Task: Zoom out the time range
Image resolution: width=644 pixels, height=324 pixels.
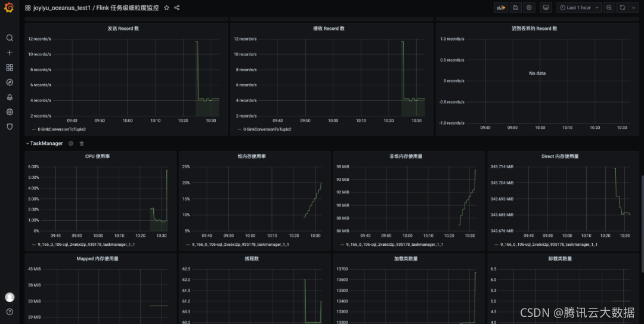Action: pyautogui.click(x=609, y=7)
